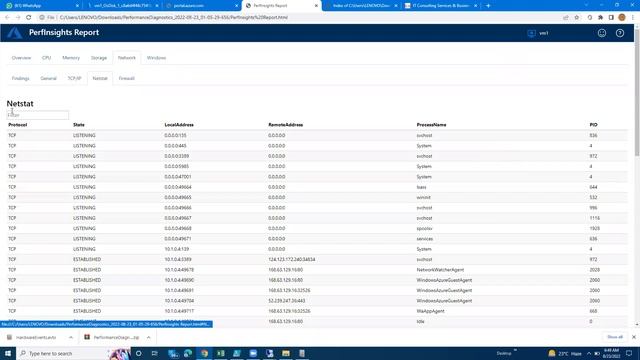The width and height of the screenshot is (640, 360).
Task: Click the Cortana circle icon on the taskbar
Action: 138,353
